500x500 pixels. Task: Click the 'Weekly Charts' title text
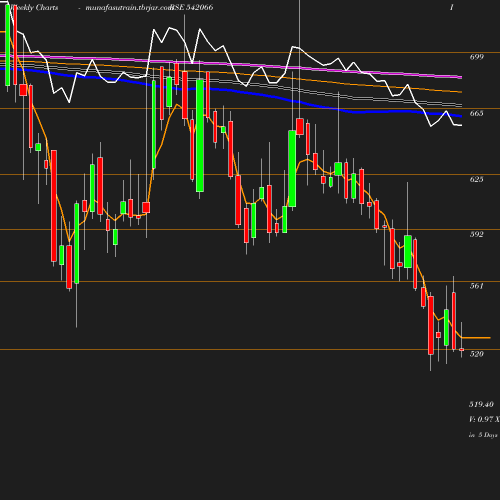(x=34, y=7)
